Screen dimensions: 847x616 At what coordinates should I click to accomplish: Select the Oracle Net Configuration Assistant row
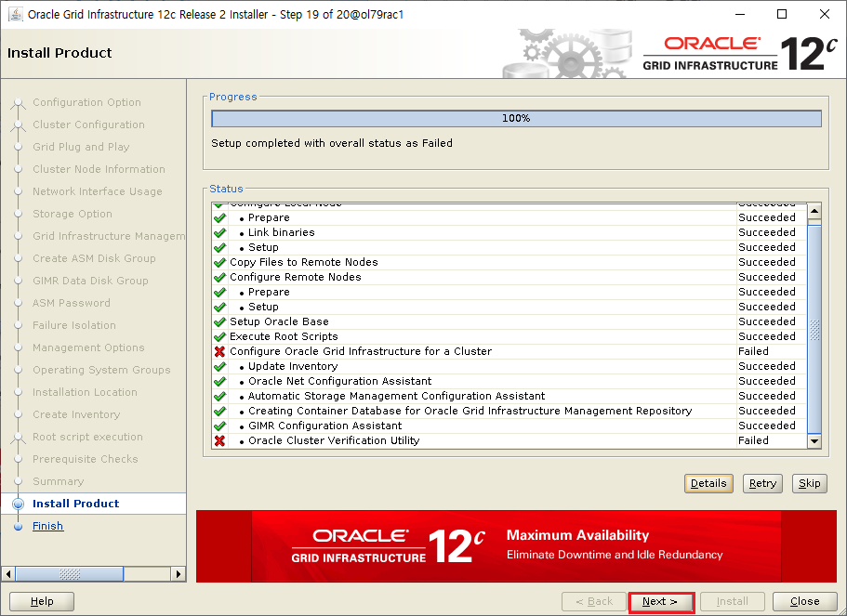click(x=510, y=381)
